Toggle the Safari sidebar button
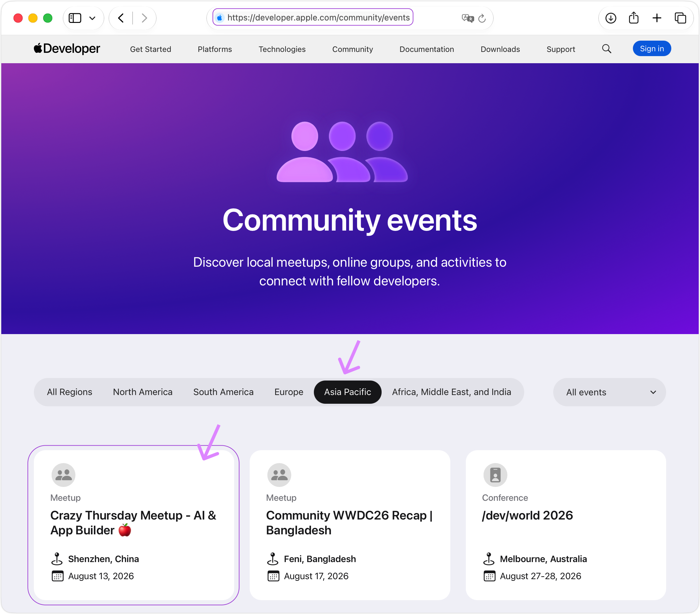The image size is (700, 614). (x=75, y=18)
